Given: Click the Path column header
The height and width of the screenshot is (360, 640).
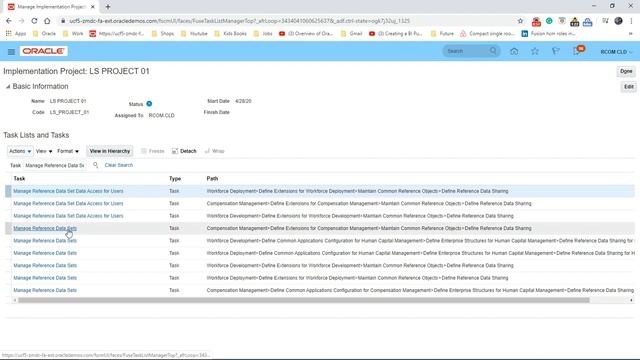Looking at the screenshot, I should (x=212, y=178).
